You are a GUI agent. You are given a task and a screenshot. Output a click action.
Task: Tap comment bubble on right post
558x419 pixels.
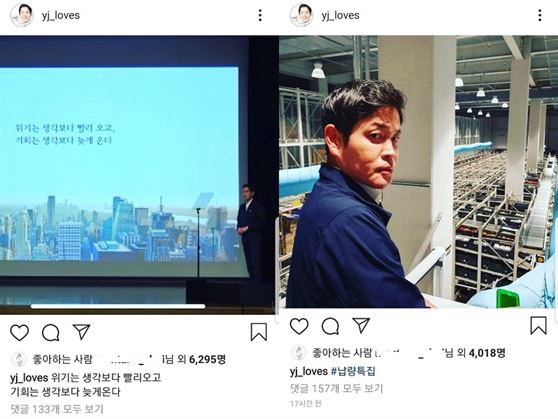click(x=330, y=326)
